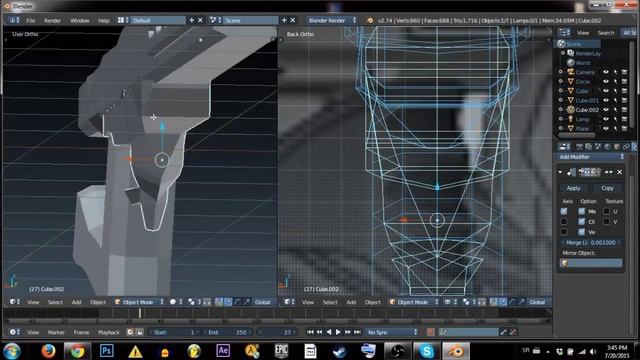Click left viewport editor type icon
The width and height of the screenshot is (640, 360).
click(x=15, y=302)
